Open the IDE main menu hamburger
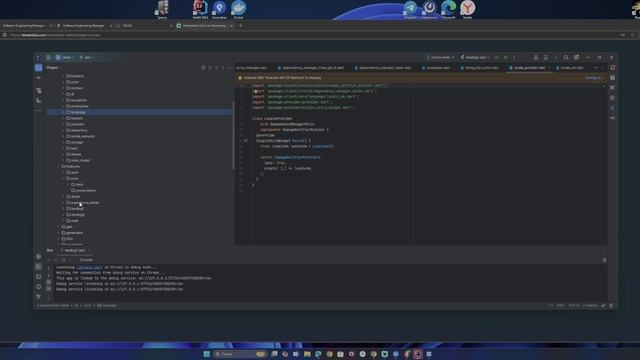The width and height of the screenshot is (640, 360). coord(48,58)
